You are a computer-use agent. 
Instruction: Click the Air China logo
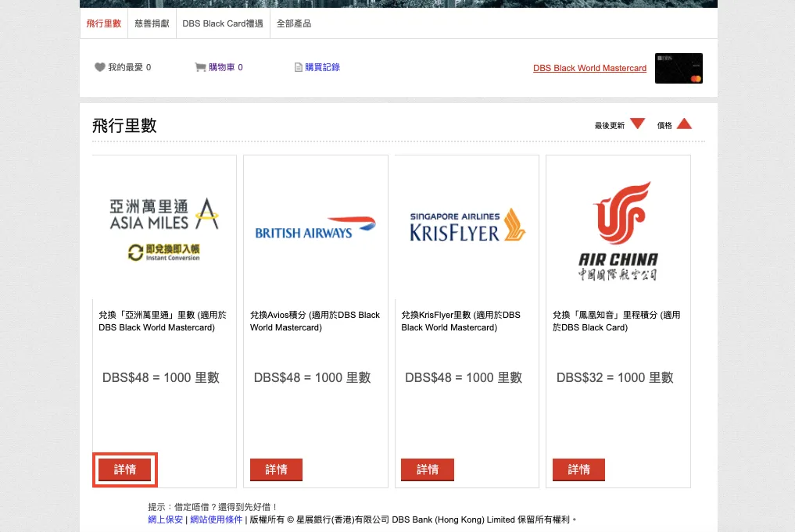[x=618, y=231]
